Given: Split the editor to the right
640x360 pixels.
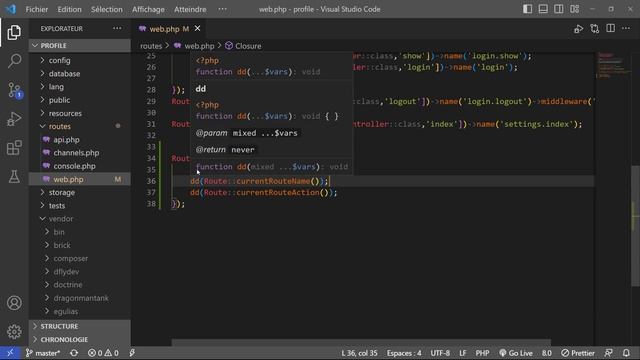Looking at the screenshot, I should [x=611, y=29].
